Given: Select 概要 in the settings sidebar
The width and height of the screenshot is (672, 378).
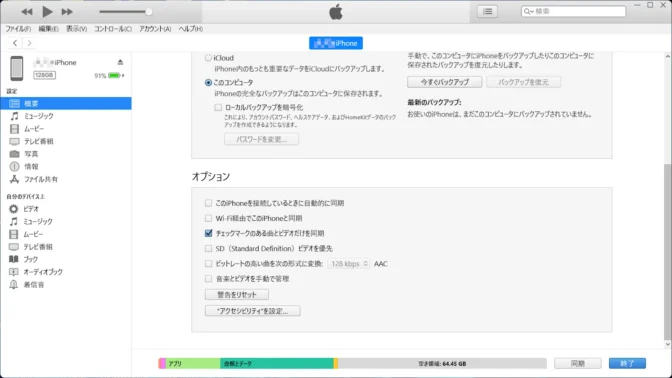Looking at the screenshot, I should [66, 103].
